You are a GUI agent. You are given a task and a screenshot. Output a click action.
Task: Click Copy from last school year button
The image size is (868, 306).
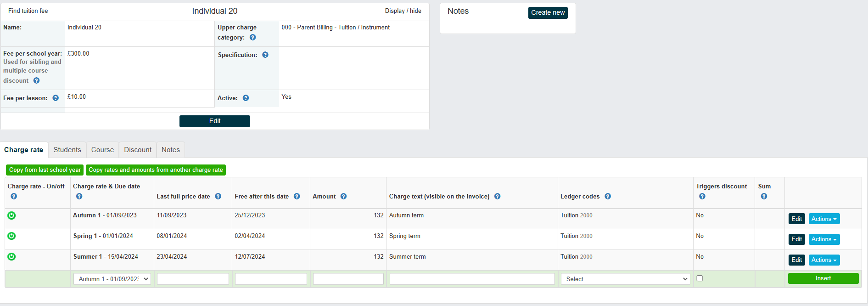click(45, 170)
